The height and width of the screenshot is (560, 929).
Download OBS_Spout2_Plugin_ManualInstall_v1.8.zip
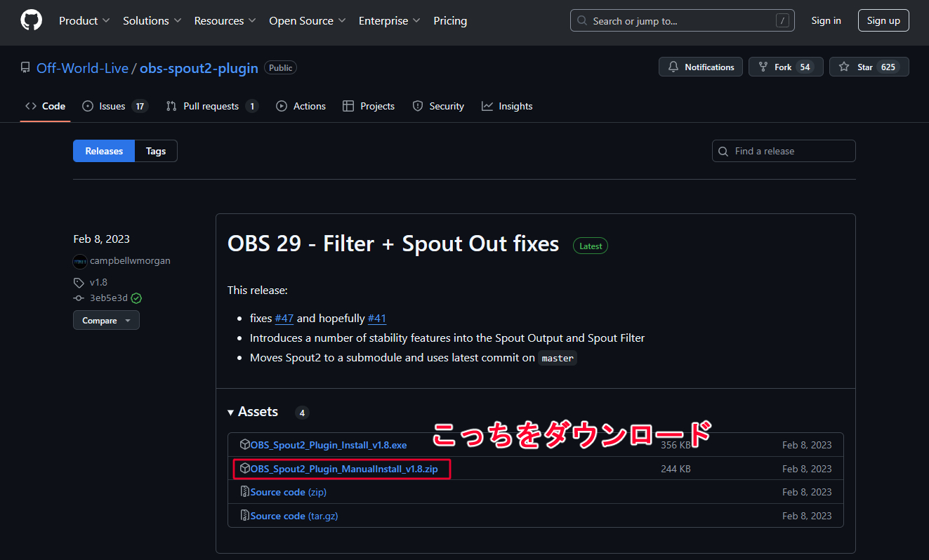[343, 469]
